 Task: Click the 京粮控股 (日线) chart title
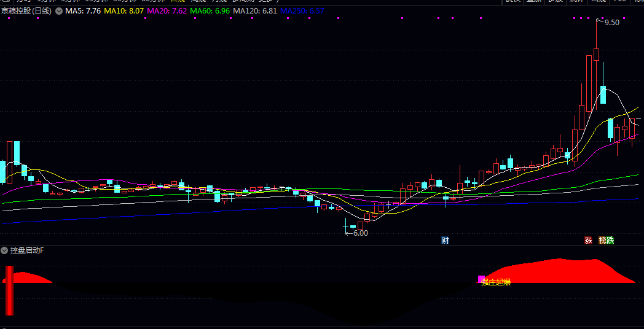coord(26,11)
